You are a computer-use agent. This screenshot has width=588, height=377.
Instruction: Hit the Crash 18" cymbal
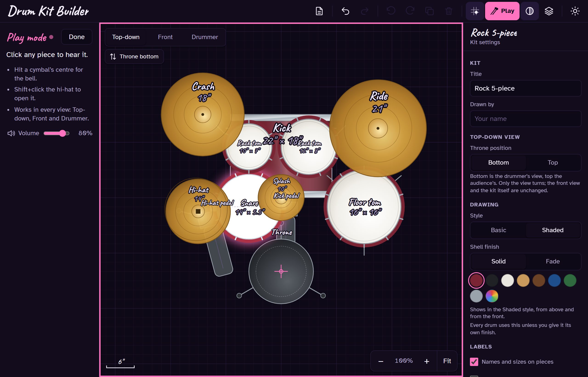pos(203,114)
